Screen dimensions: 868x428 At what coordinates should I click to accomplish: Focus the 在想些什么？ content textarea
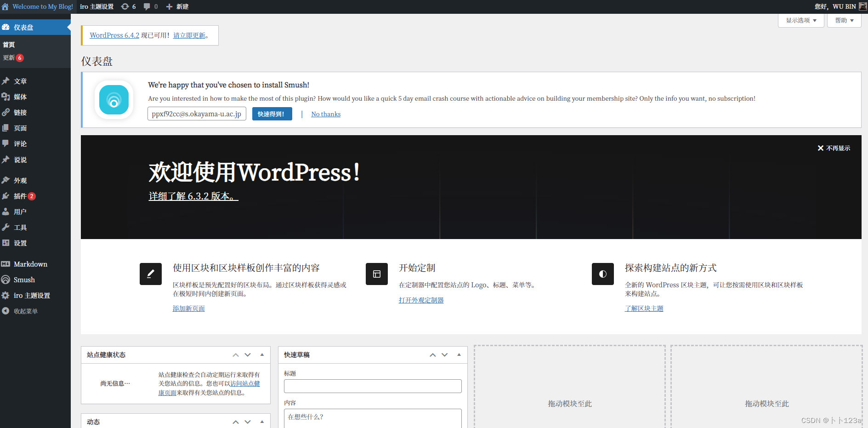[x=373, y=418]
